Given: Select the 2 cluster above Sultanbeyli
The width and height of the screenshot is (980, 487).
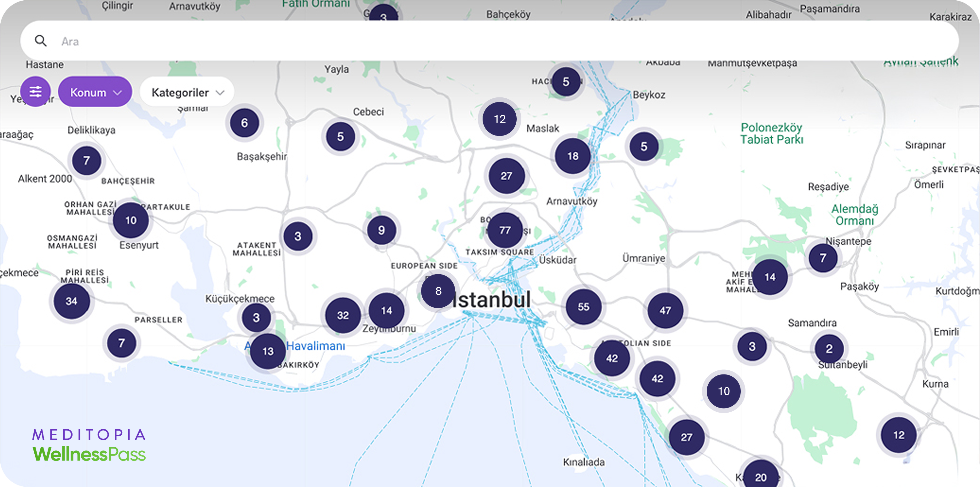Looking at the screenshot, I should [x=829, y=349].
